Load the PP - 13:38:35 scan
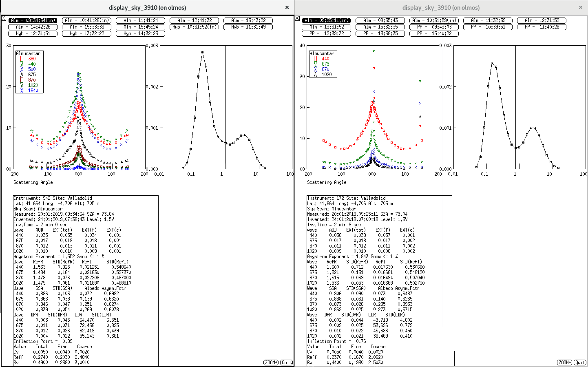The width and height of the screenshot is (588, 367). (x=380, y=33)
